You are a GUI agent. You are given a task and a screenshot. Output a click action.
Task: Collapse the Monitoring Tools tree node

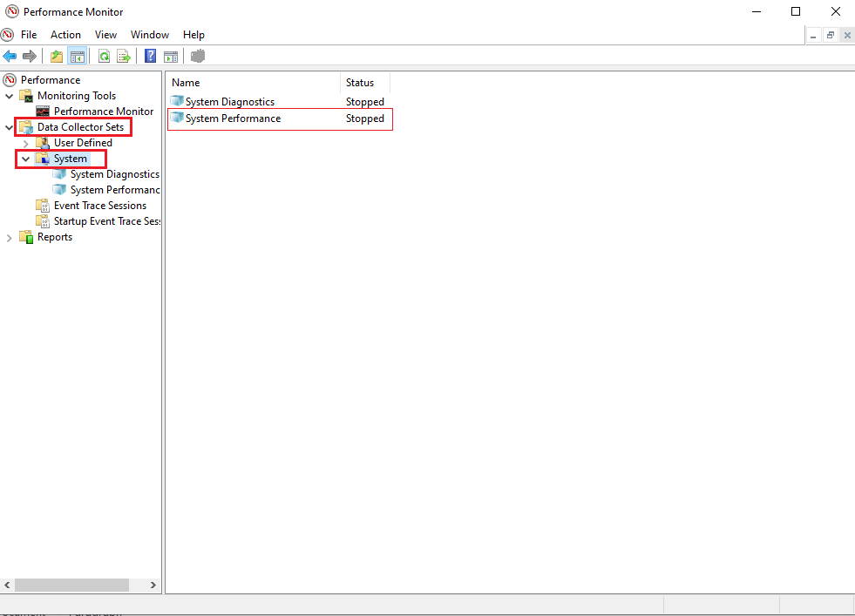click(x=10, y=96)
